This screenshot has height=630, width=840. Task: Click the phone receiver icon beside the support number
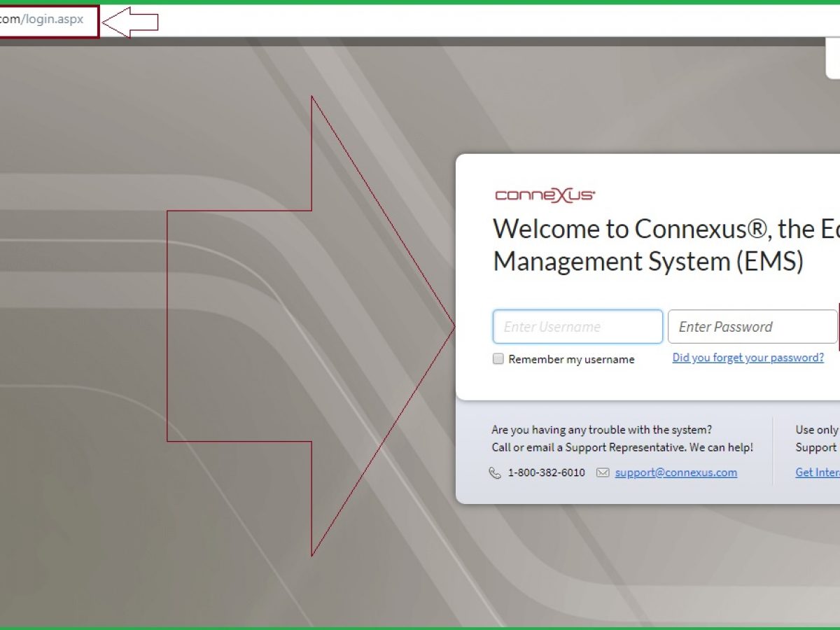pos(496,472)
